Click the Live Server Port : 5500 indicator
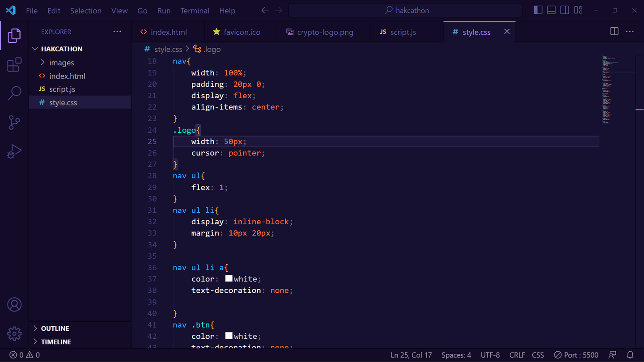Image resolution: width=644 pixels, height=362 pixels. point(576,355)
